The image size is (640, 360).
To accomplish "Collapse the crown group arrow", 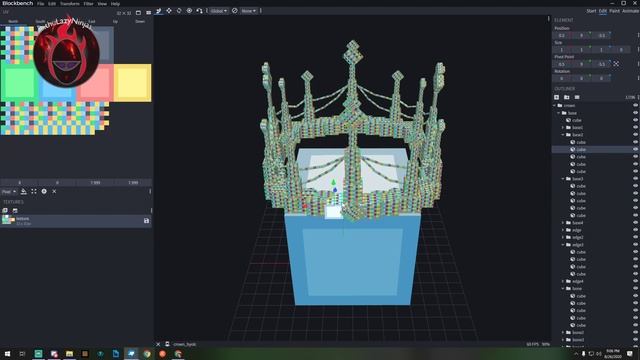I will [x=555, y=105].
